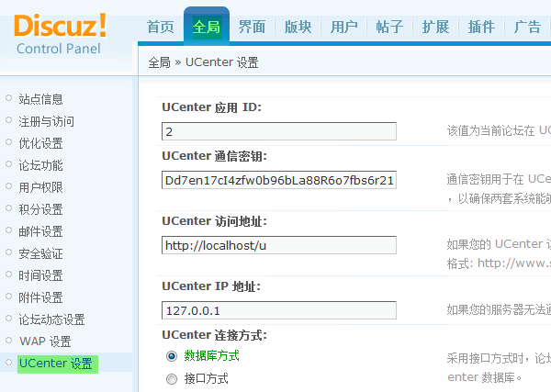551x392 pixels.
Task: Select the 接口方式 radio button
Action: pyautogui.click(x=172, y=378)
